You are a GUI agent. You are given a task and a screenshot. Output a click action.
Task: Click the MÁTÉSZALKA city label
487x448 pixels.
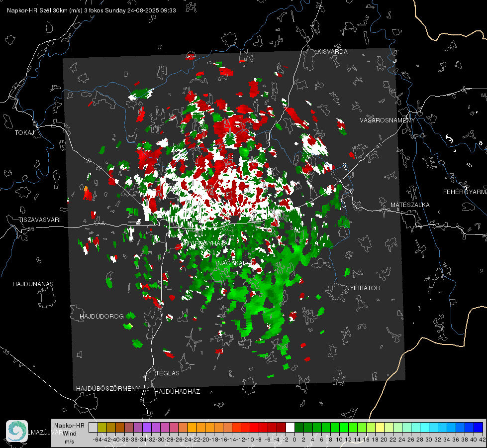pyautogui.click(x=410, y=205)
